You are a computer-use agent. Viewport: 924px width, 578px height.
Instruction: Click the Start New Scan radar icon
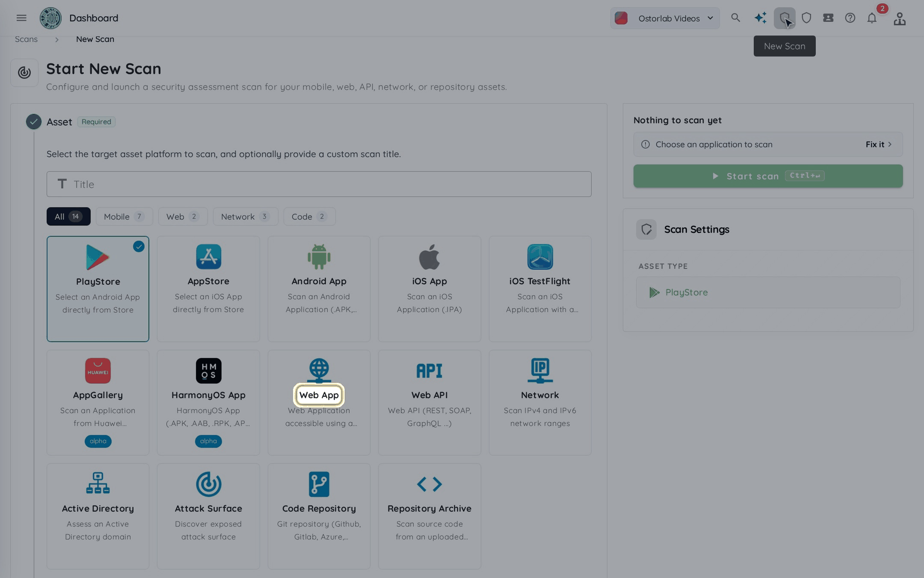[x=25, y=73]
